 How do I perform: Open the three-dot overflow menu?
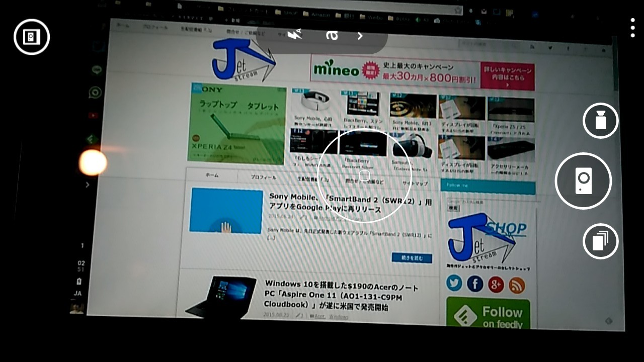pos(632,28)
